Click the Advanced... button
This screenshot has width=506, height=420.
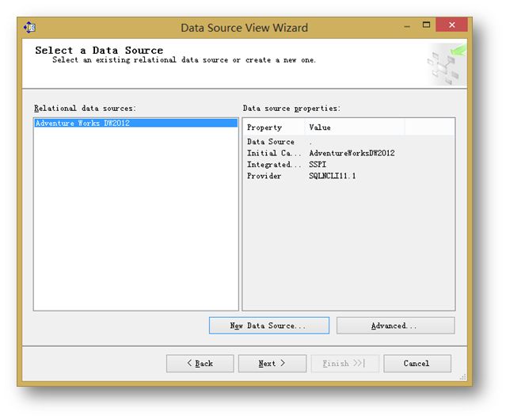(396, 326)
